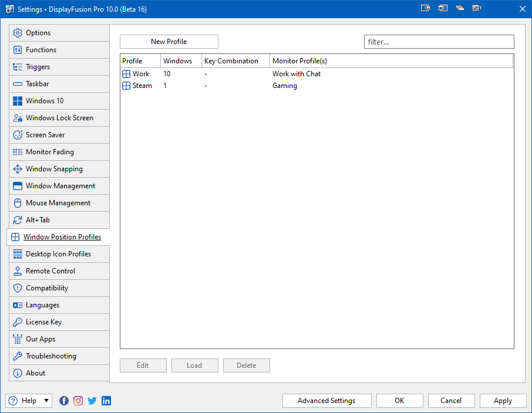
Task: Open the LinkedIn icon link
Action: tap(106, 401)
